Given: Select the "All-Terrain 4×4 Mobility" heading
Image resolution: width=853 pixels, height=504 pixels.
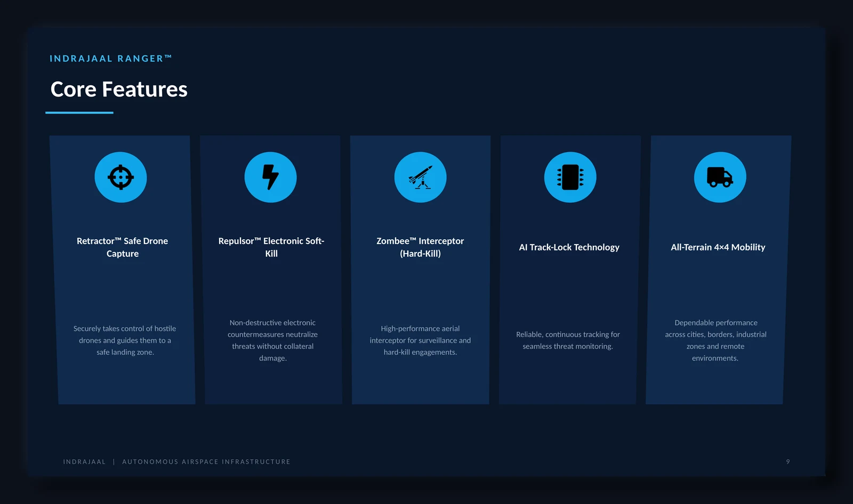Looking at the screenshot, I should [718, 247].
